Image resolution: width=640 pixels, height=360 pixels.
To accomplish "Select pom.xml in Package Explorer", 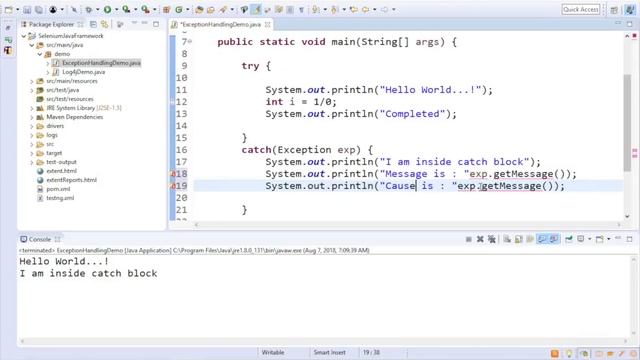I will (58, 189).
